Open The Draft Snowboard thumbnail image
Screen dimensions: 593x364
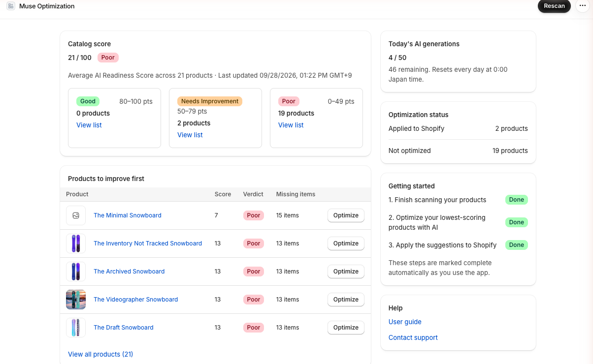76,328
